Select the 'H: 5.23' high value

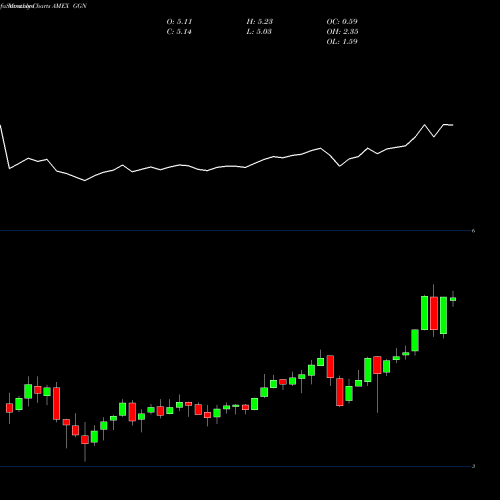click(x=260, y=22)
